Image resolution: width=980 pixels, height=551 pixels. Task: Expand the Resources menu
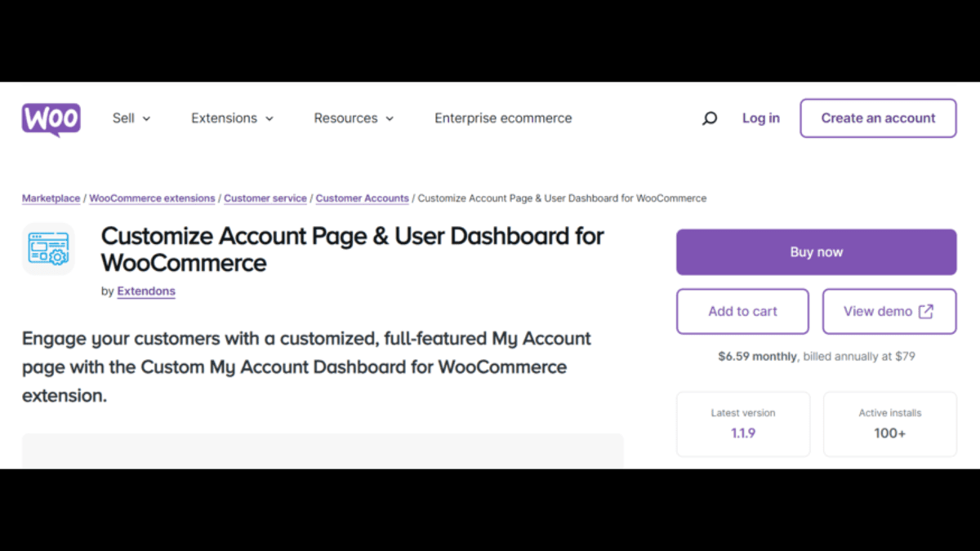click(354, 118)
